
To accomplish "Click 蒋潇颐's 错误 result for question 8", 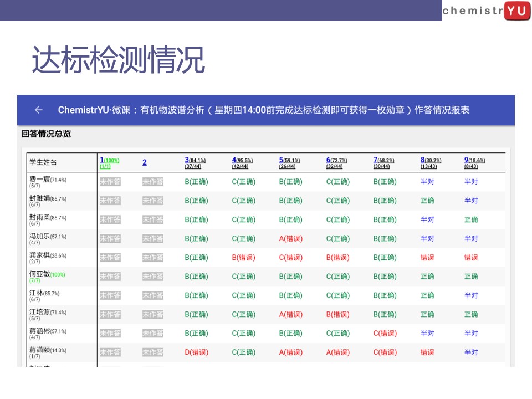I will tap(427, 352).
